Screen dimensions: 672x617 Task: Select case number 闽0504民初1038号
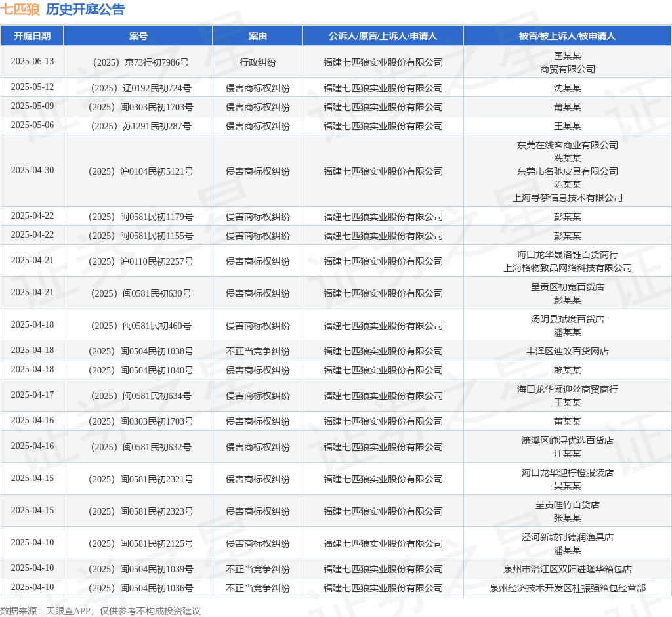click(x=140, y=352)
